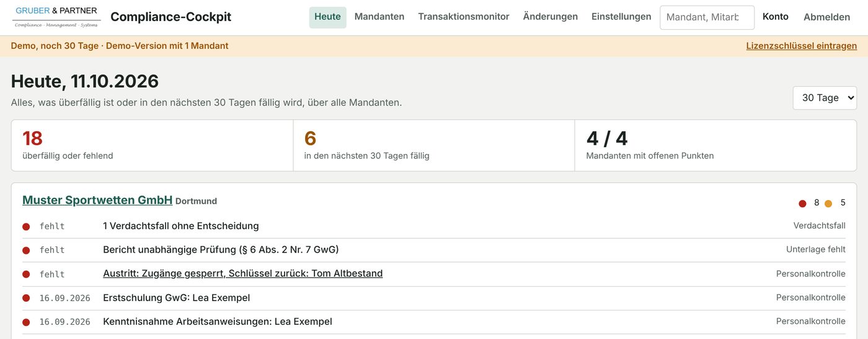Image resolution: width=868 pixels, height=339 pixels.
Task: Go to Transaktionsmonitor
Action: pos(464,17)
